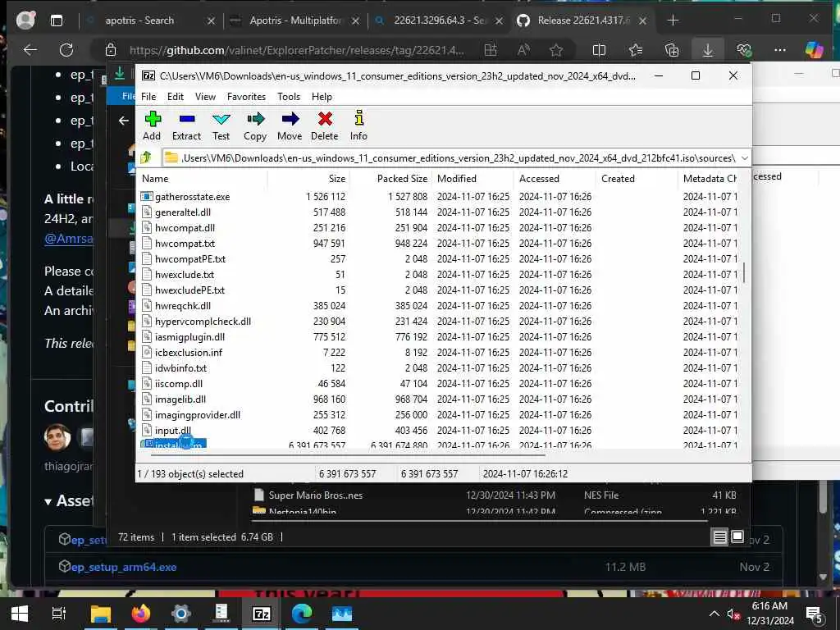Switch to 22621.3296.64.3 search tab

click(x=439, y=21)
